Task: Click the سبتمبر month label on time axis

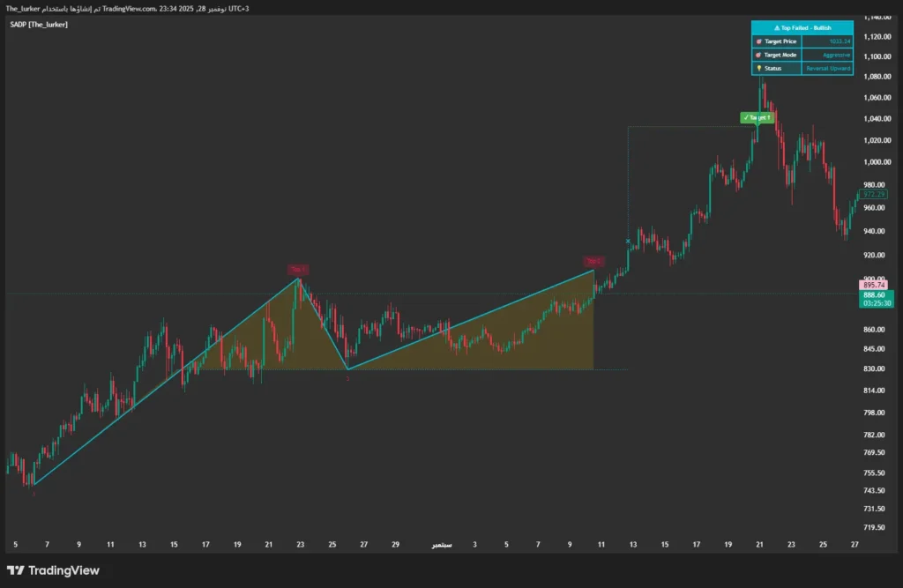Action: pyautogui.click(x=442, y=545)
